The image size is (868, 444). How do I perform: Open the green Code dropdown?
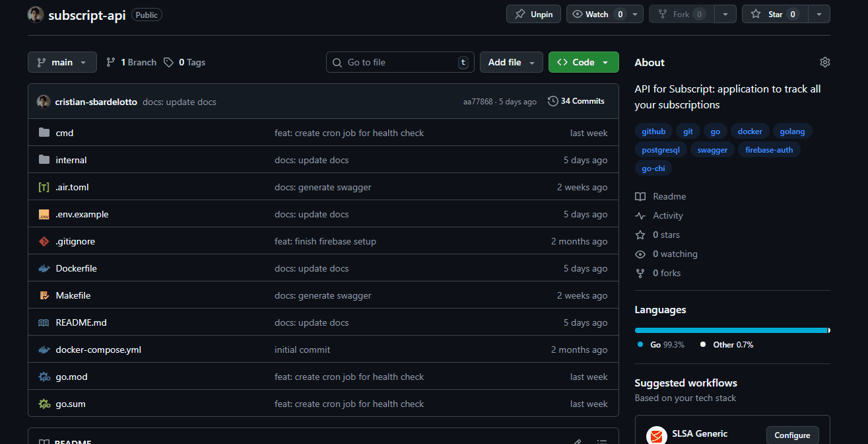coord(583,62)
